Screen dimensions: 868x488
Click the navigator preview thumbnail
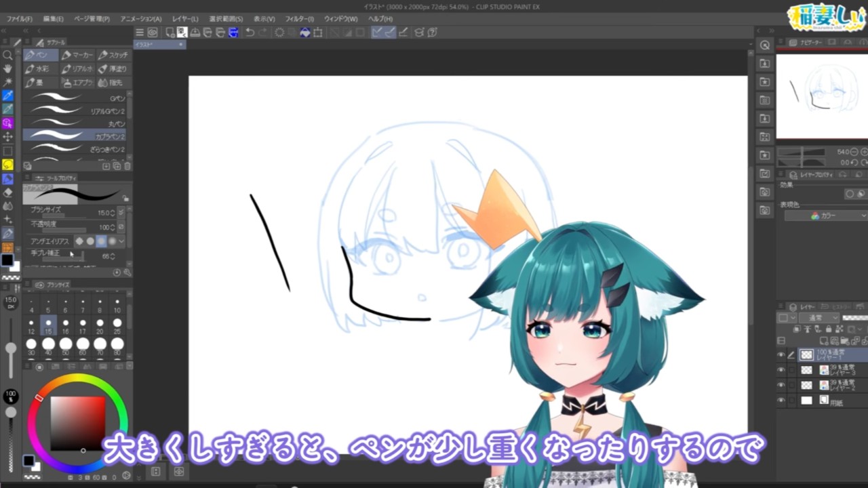(822, 95)
